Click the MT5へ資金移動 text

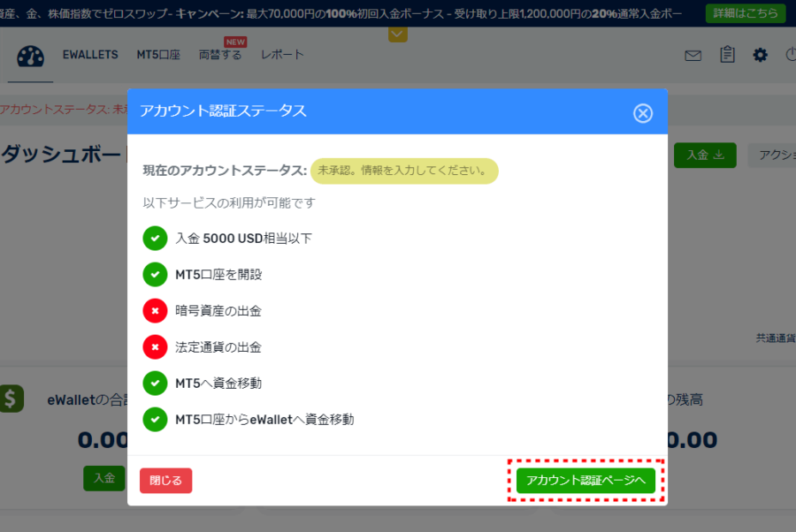click(x=218, y=383)
